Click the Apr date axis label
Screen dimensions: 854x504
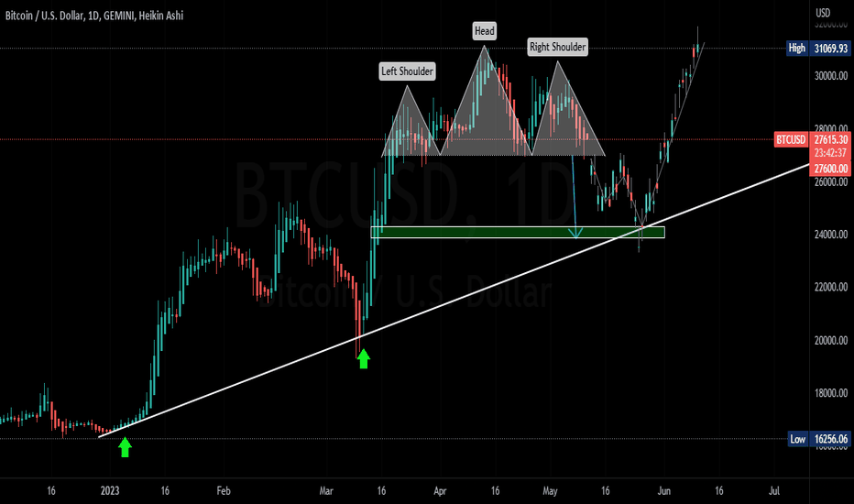pos(440,491)
